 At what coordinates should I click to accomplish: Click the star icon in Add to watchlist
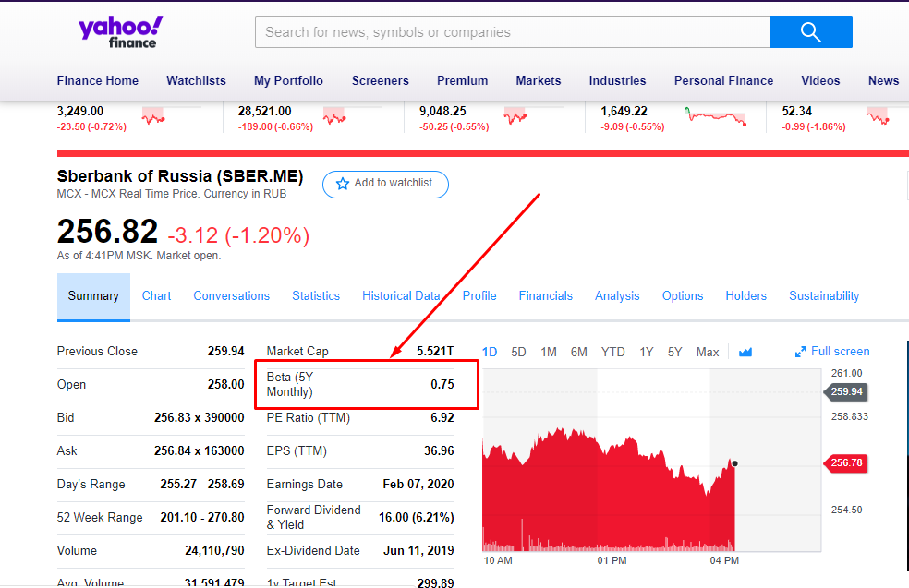coord(343,184)
